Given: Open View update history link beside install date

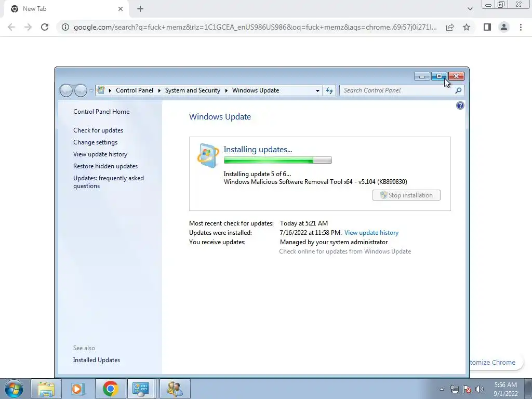Looking at the screenshot, I should (371, 233).
